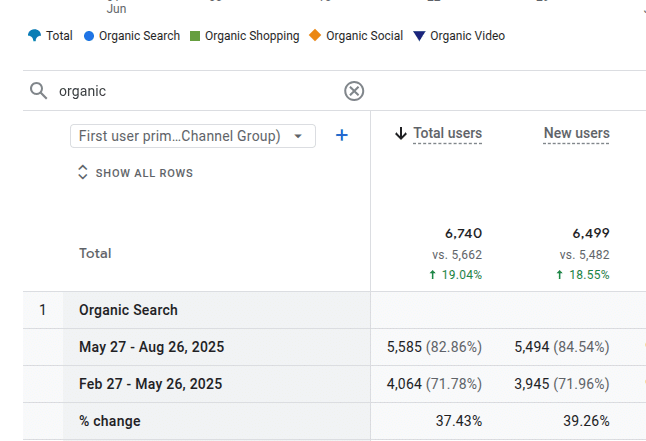Click the 3,945 (71.96%) cell
This screenshot has height=441, width=646.
click(562, 384)
